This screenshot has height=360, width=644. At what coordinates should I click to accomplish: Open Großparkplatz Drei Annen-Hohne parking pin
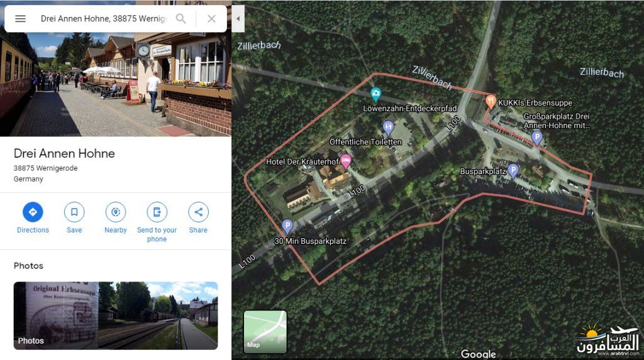pyautogui.click(x=537, y=138)
